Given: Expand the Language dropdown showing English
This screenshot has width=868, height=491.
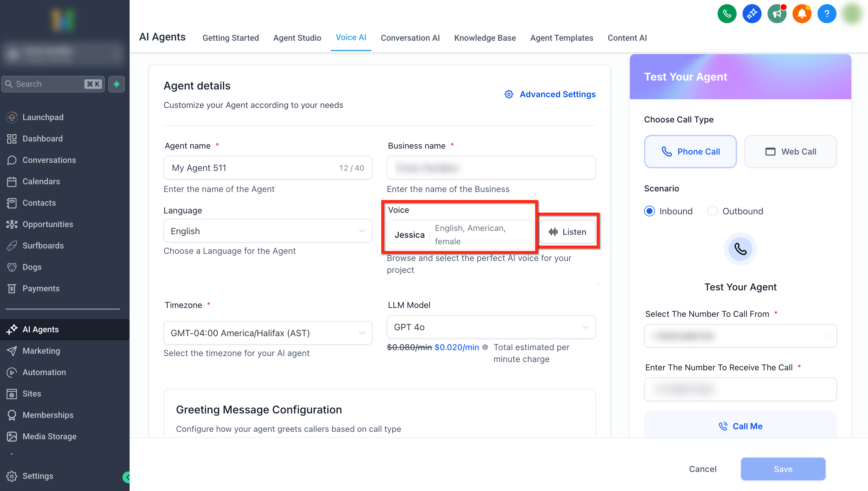Looking at the screenshot, I should point(268,231).
